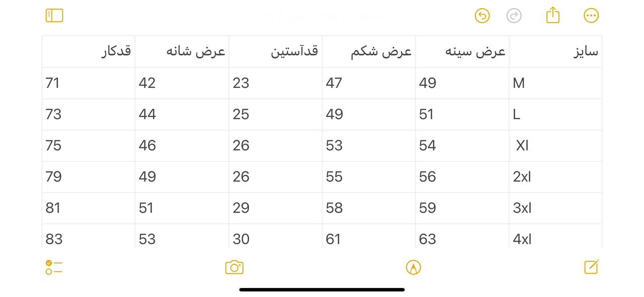Add a checklist with the checklist icon

(54, 267)
